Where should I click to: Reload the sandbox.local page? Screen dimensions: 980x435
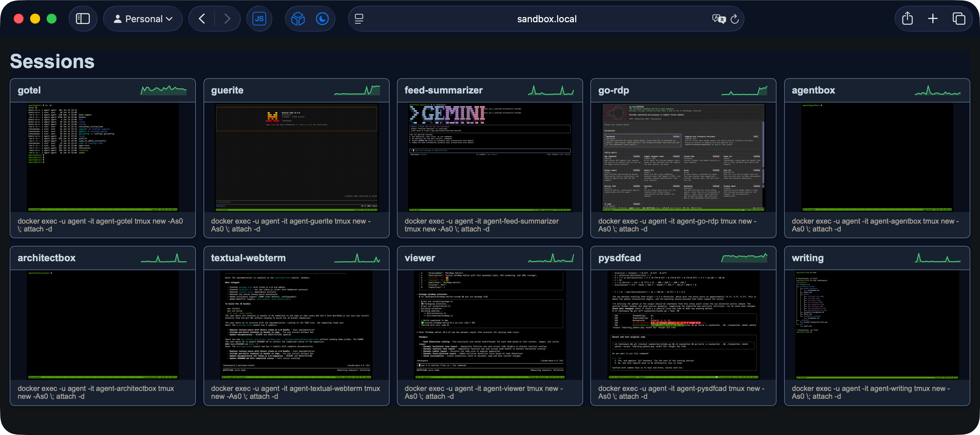coord(735,19)
